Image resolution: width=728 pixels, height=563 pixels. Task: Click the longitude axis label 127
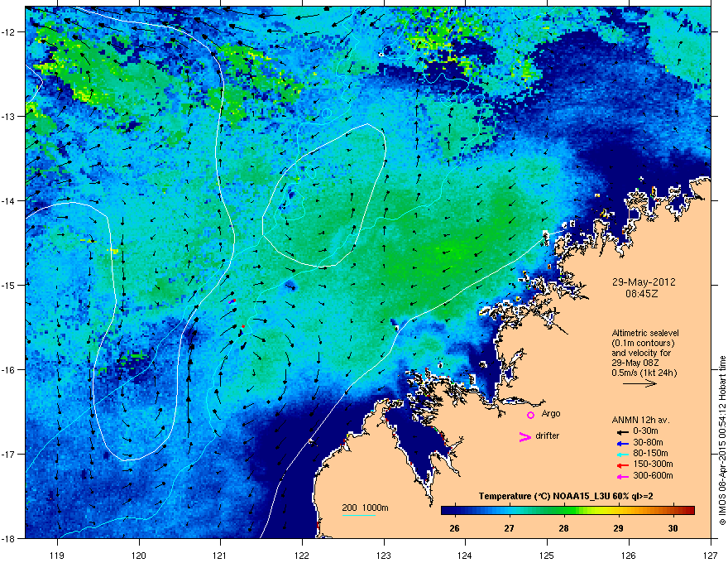coord(711,555)
